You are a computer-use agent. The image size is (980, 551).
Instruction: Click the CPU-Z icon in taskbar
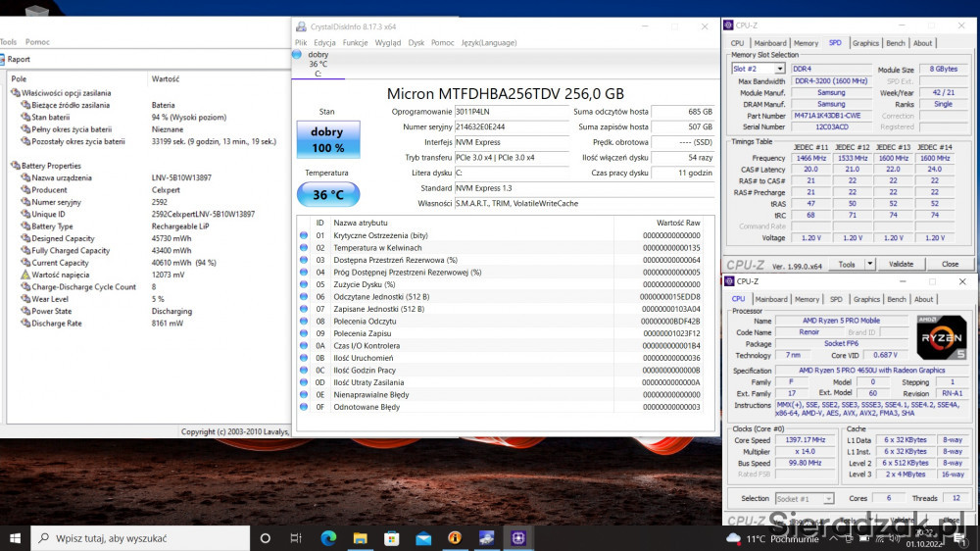point(518,538)
